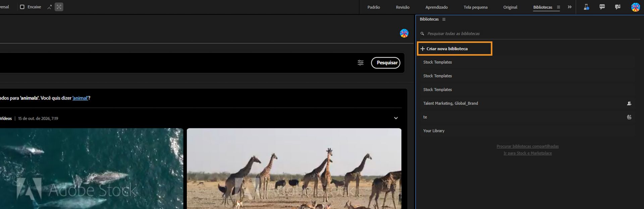
Task: Click the collaboration icon on the 'te' row
Action: (629, 117)
